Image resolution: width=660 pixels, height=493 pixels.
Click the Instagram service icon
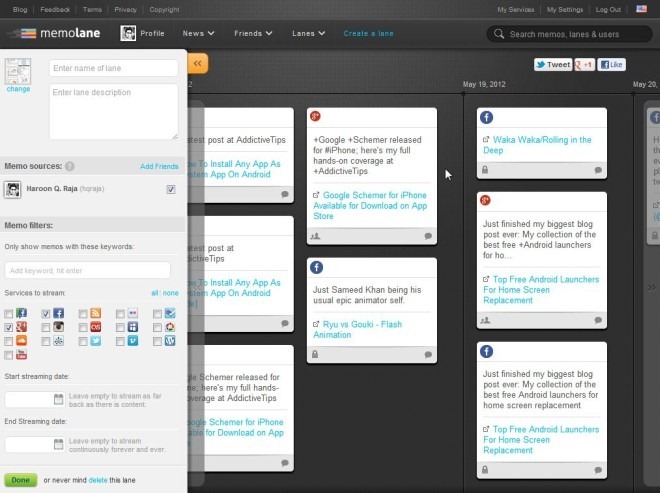[x=59, y=327]
